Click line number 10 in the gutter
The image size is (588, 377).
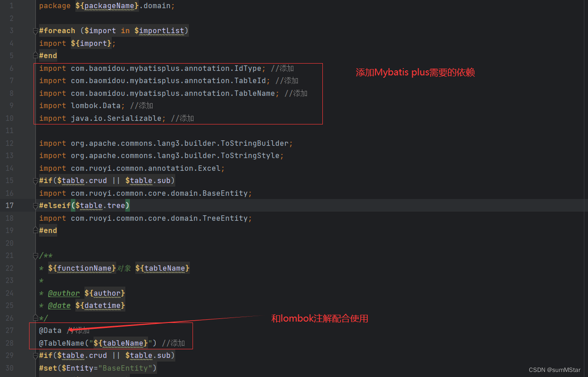click(10, 118)
